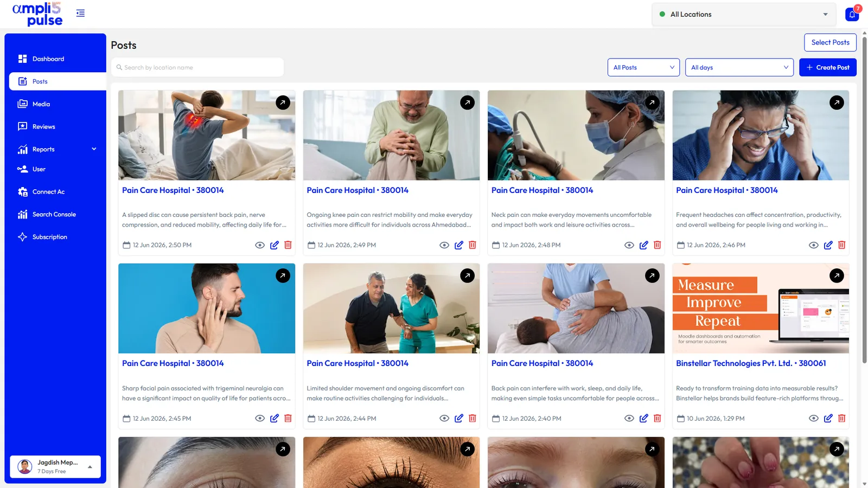Viewport: 868px width, 488px height.
Task: Delete the post dated 12 Jun 2026, 2:48 PM
Action: [658, 245]
